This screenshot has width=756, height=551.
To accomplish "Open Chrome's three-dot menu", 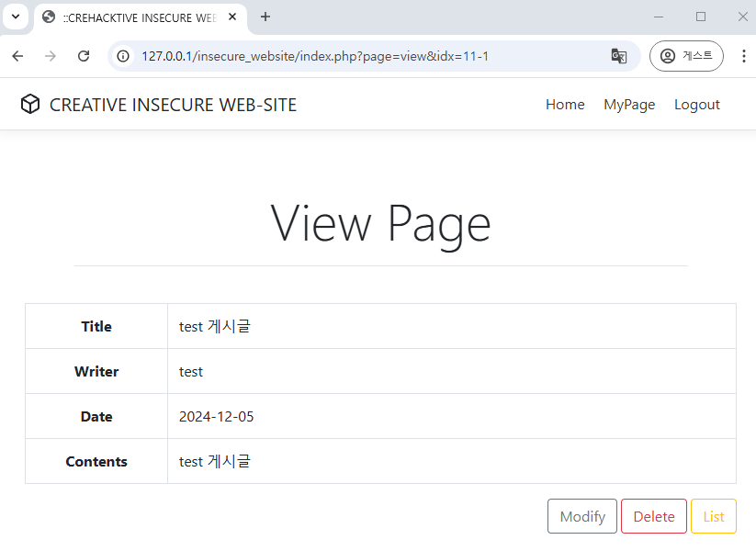I will [x=743, y=56].
